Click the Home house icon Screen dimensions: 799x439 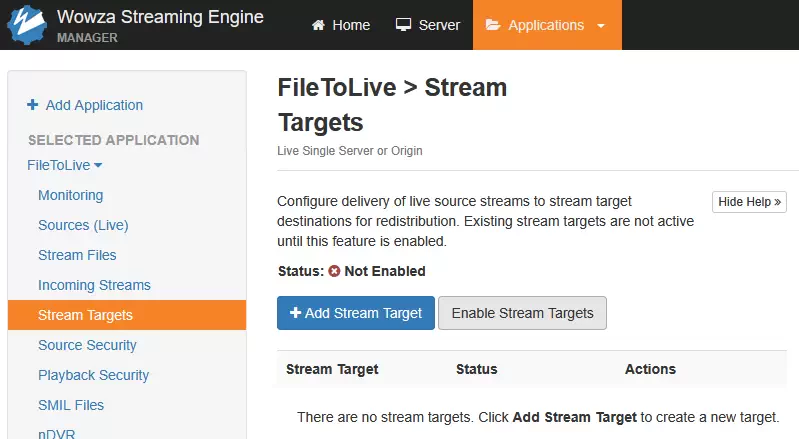[318, 25]
